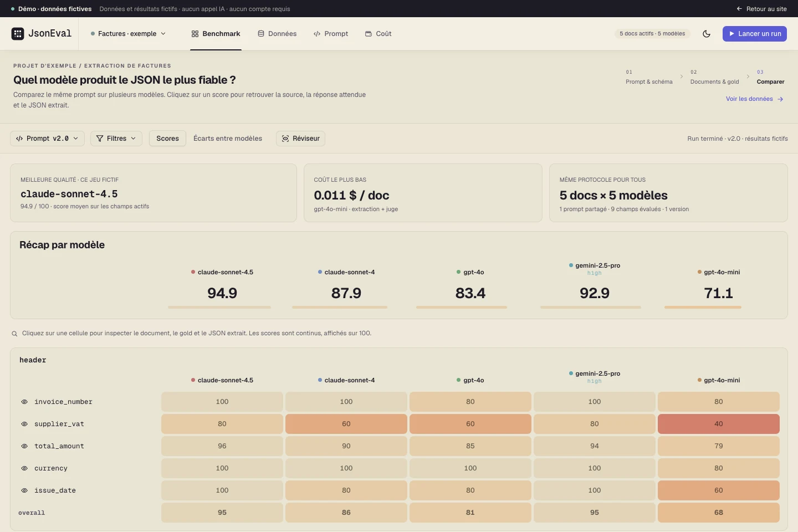
Task: Inspect supplier_vat cell 60 for claude-sonnet-4
Action: tap(346, 424)
